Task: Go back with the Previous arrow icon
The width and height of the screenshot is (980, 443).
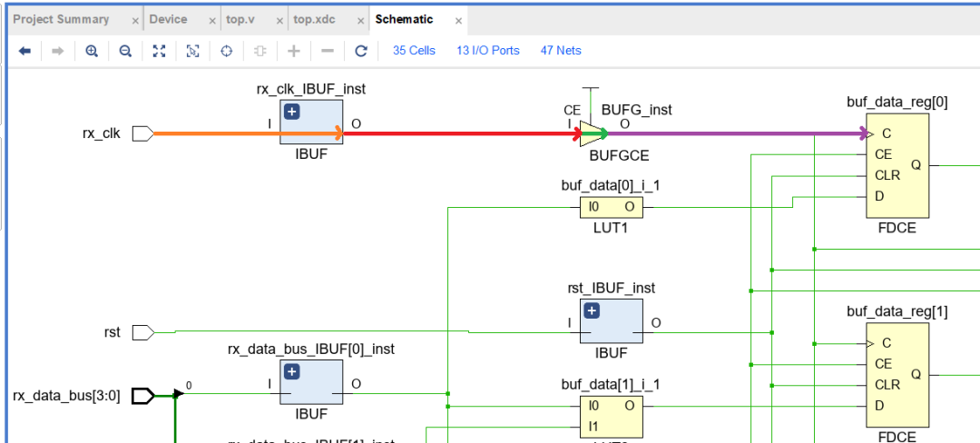Action: pyautogui.click(x=24, y=51)
